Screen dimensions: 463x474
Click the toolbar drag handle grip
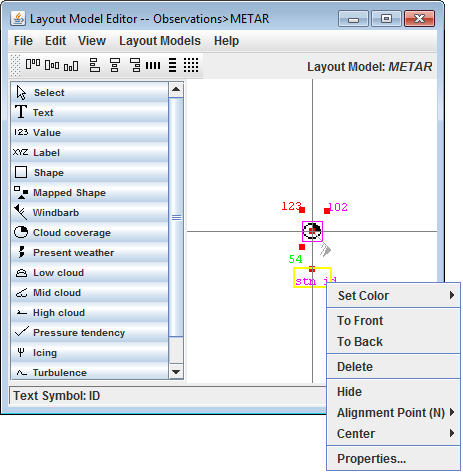tap(15, 65)
